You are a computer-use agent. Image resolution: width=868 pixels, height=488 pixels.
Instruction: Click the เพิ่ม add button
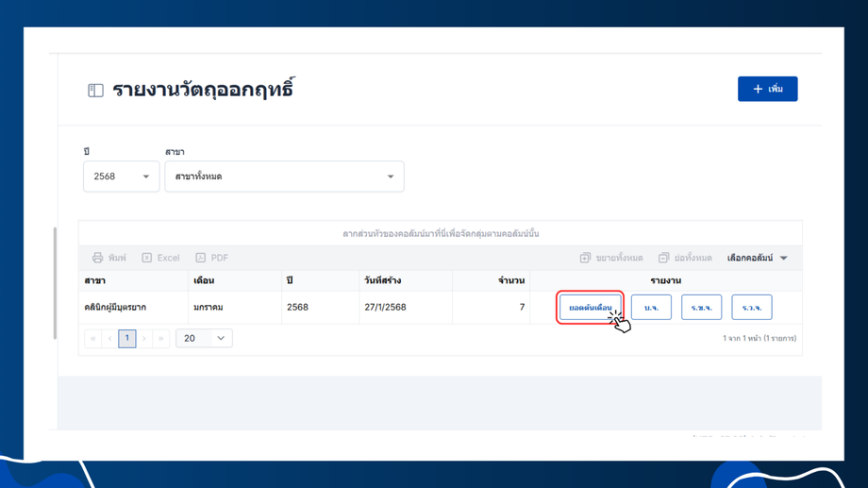[x=767, y=89]
